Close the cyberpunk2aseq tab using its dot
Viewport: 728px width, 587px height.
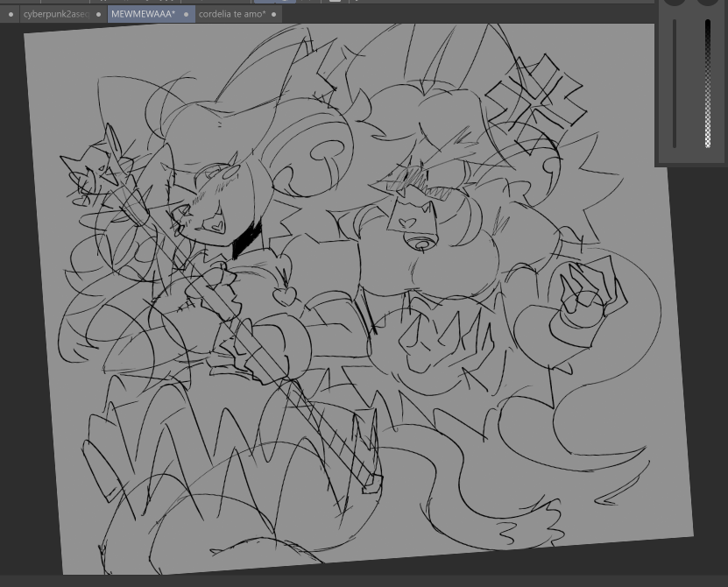coord(98,14)
